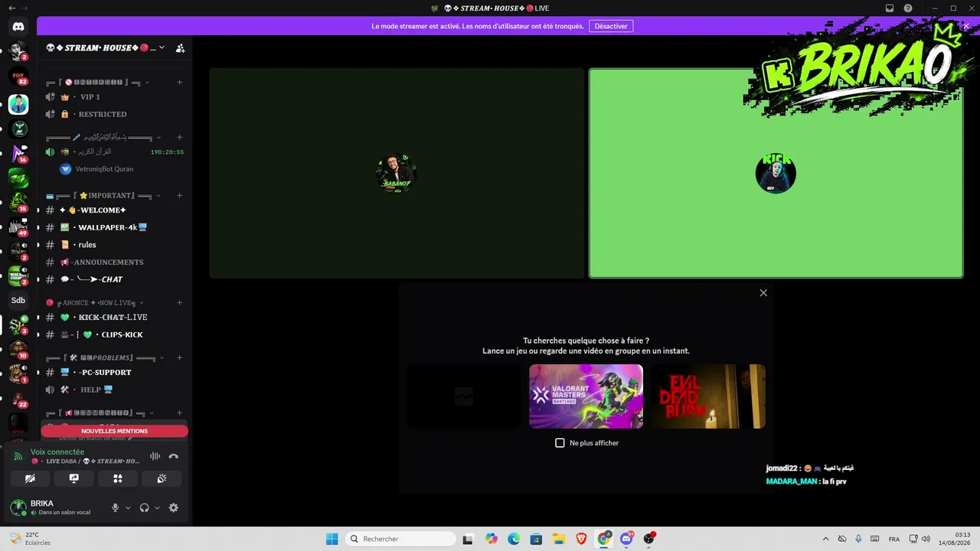
Task: Collapse the ANONCE NOW LIVE category
Action: 95,302
